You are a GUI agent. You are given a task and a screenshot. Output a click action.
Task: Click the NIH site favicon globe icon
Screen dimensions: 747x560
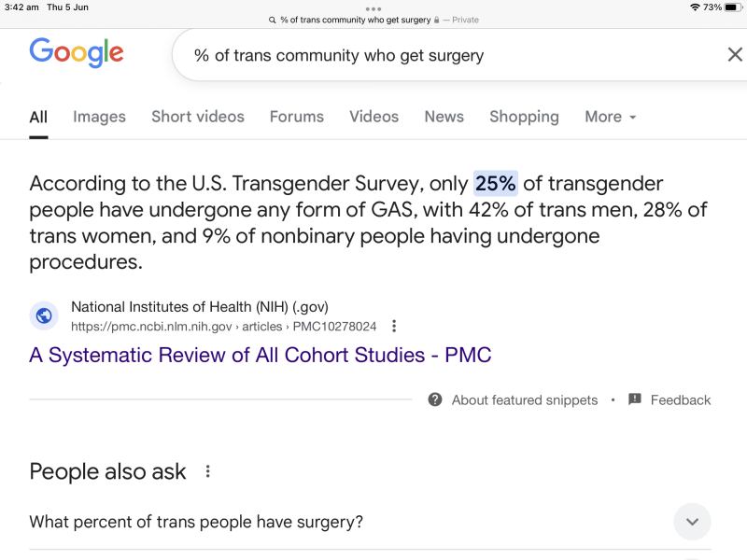click(43, 315)
